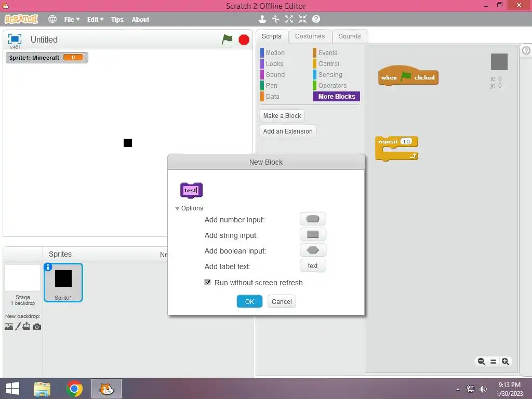The height and width of the screenshot is (399, 532).
Task: Edit the repeat count value 10
Action: tap(406, 141)
